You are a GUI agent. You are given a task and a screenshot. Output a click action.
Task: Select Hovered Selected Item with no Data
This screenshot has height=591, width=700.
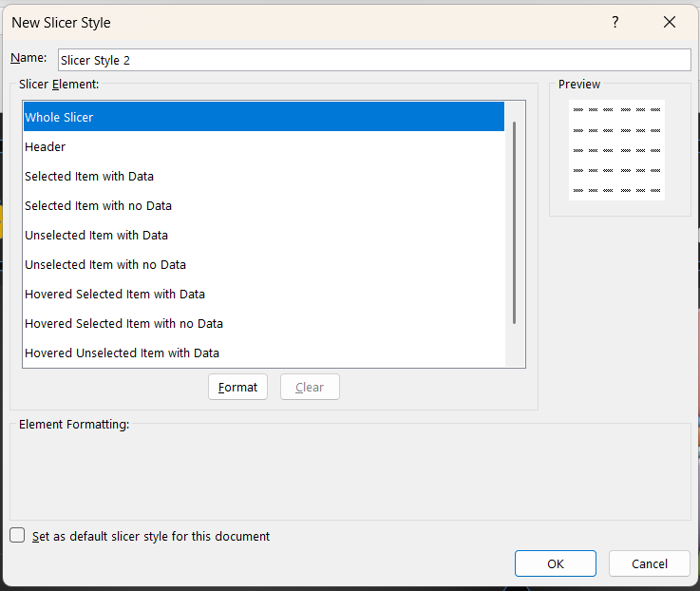(264, 323)
